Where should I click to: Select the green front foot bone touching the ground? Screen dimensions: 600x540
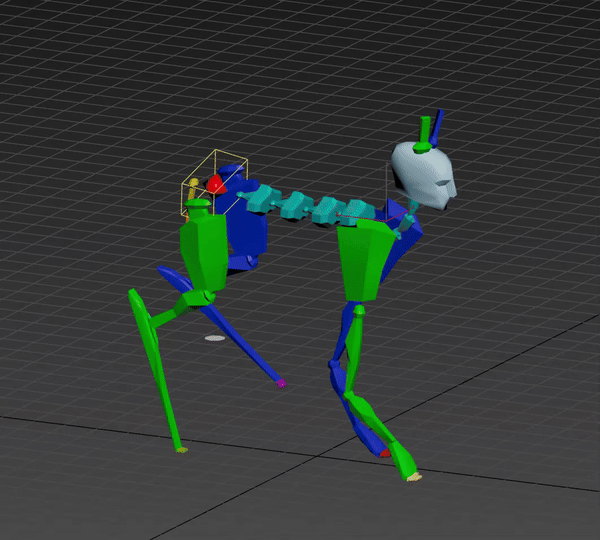pos(404,461)
